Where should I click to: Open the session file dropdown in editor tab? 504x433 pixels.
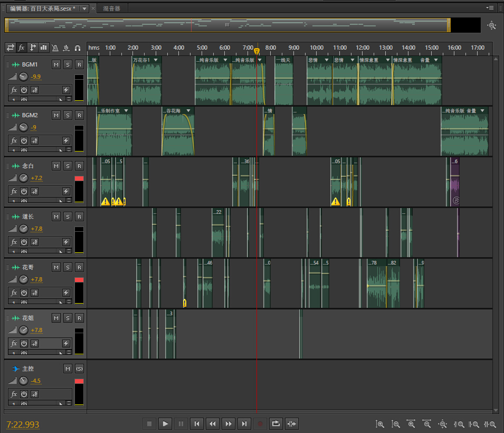pyautogui.click(x=85, y=8)
